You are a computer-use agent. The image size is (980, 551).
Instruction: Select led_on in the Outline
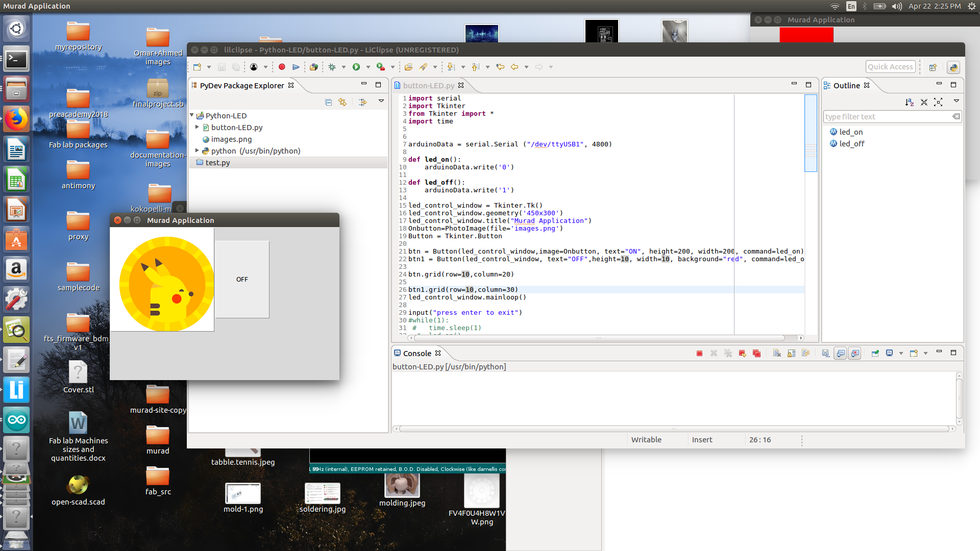click(x=851, y=132)
